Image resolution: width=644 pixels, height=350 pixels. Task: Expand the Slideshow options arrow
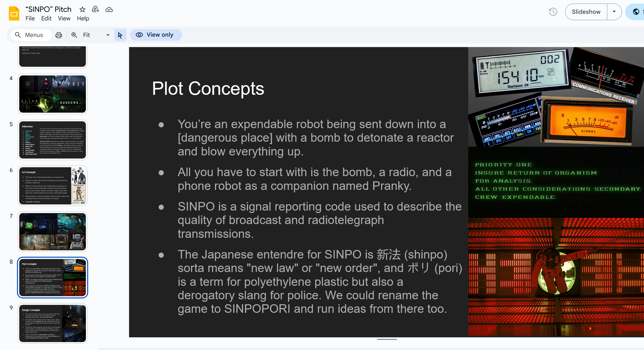pos(614,12)
